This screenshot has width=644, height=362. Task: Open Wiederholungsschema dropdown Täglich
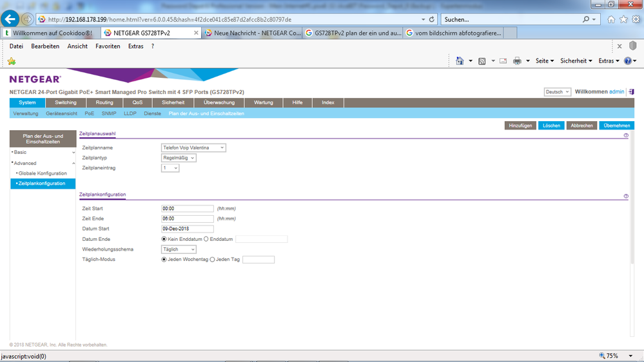click(179, 249)
